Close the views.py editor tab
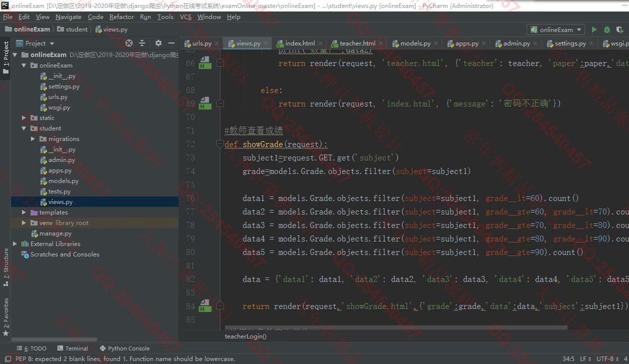This screenshot has width=629, height=364. click(266, 43)
